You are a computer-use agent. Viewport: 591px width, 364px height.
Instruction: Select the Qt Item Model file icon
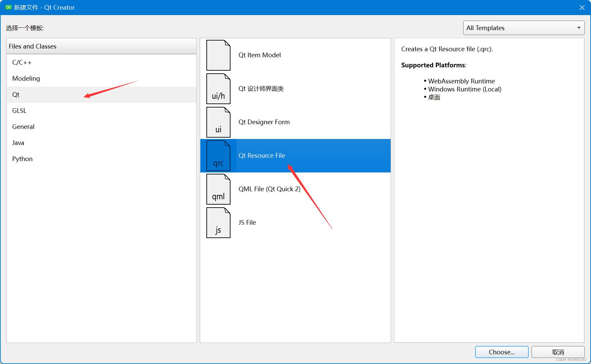click(218, 55)
